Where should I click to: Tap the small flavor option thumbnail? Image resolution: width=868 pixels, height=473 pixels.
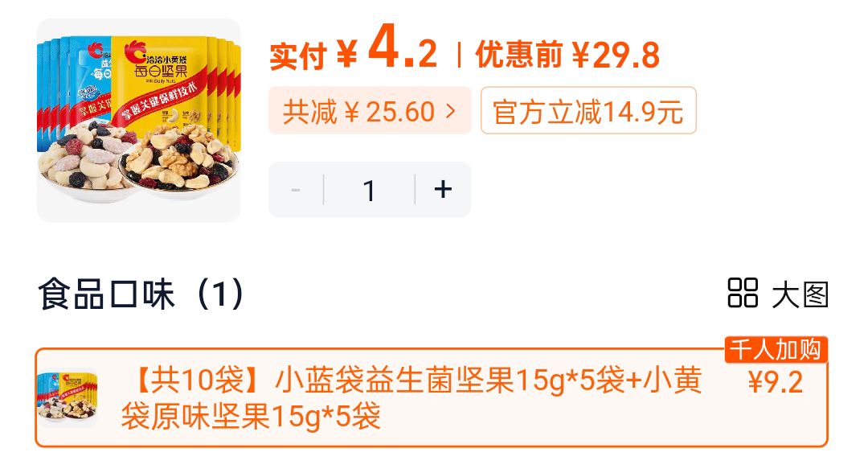(68, 397)
